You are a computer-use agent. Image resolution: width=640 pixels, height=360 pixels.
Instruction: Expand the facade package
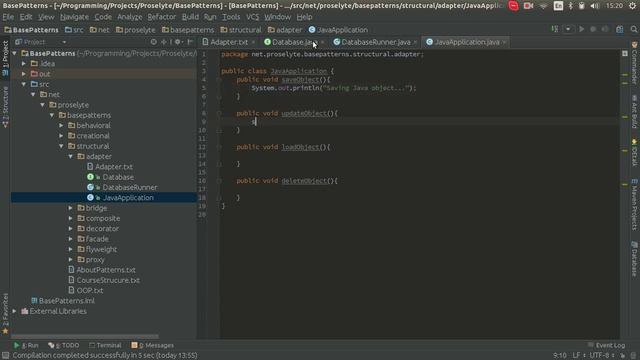pos(71,239)
